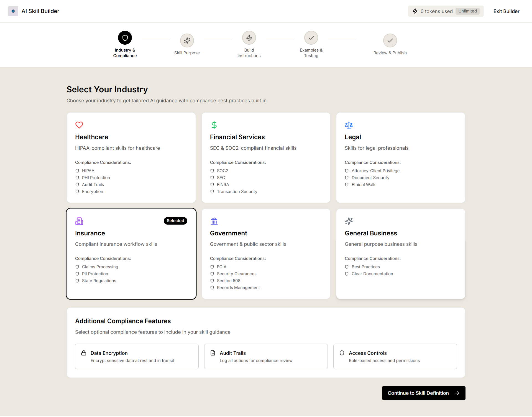Viewport: 532px width, 417px height.
Task: Click the Build Instructions lightning step icon
Action: [249, 38]
